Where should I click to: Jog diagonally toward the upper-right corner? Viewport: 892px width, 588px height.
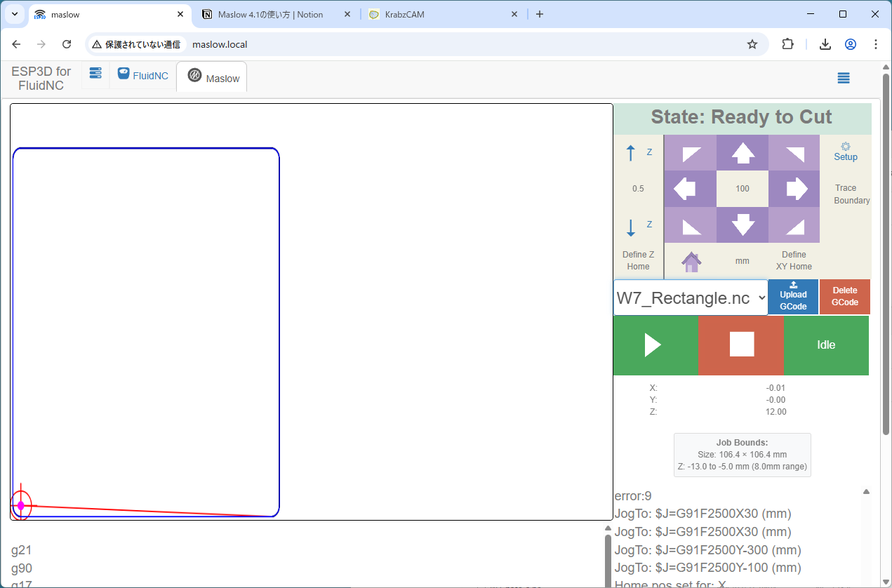tap(794, 152)
